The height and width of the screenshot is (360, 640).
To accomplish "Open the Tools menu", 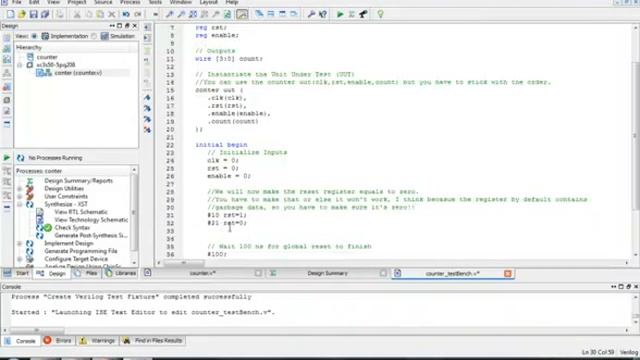I will (x=155, y=2).
